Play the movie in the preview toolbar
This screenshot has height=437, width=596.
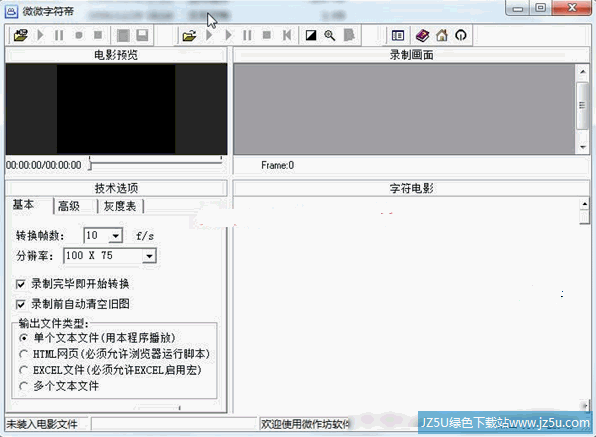click(40, 35)
